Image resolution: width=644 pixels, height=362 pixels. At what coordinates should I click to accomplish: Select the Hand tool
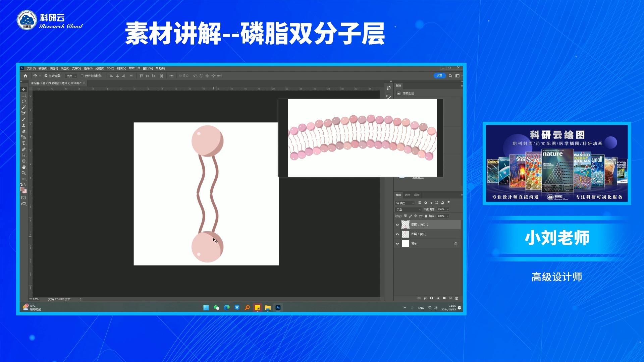23,167
